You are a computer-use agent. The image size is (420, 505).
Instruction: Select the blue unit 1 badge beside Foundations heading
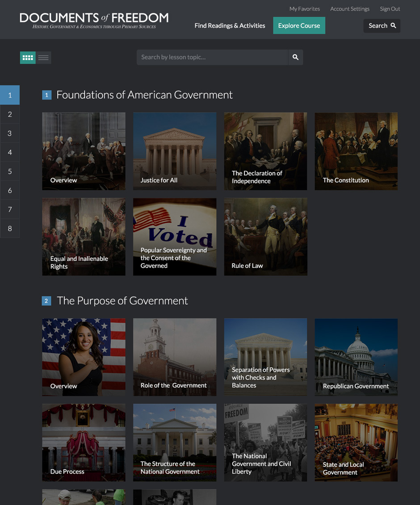pyautogui.click(x=47, y=95)
